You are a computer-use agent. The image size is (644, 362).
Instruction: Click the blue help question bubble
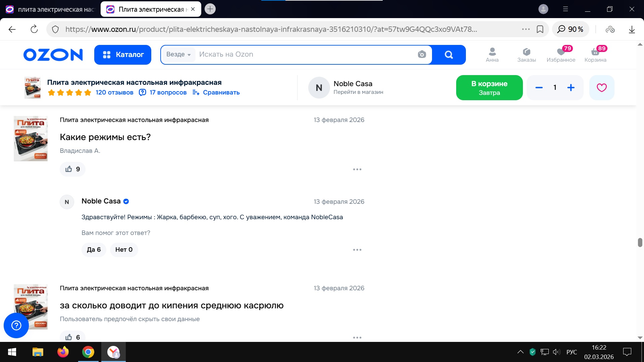click(x=16, y=325)
